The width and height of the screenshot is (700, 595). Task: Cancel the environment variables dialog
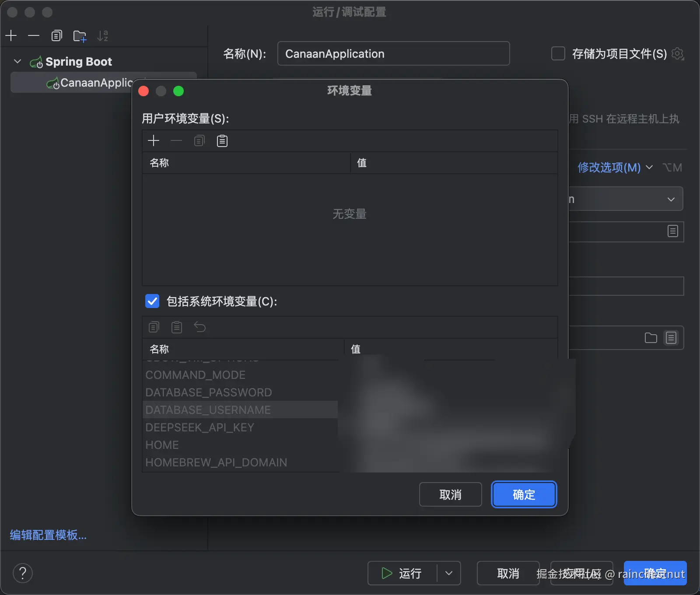[x=451, y=494]
